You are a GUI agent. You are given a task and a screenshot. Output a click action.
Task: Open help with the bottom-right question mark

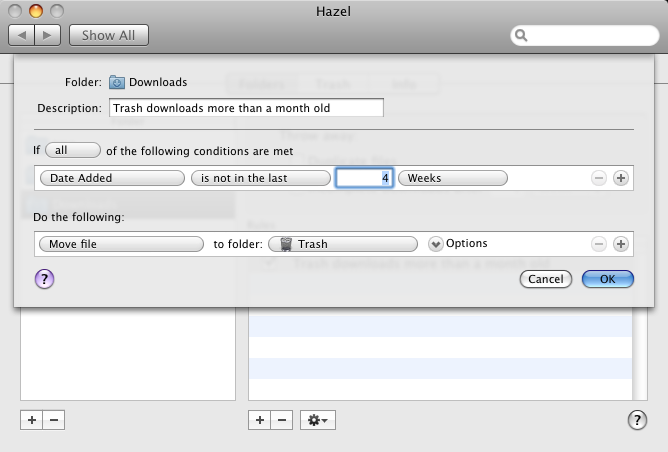637,420
